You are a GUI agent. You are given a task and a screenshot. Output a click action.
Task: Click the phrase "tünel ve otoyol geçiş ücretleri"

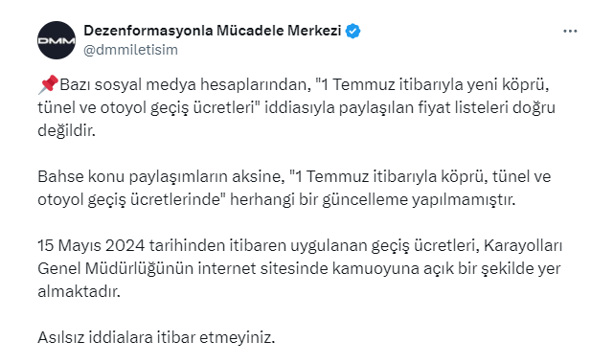point(147,107)
